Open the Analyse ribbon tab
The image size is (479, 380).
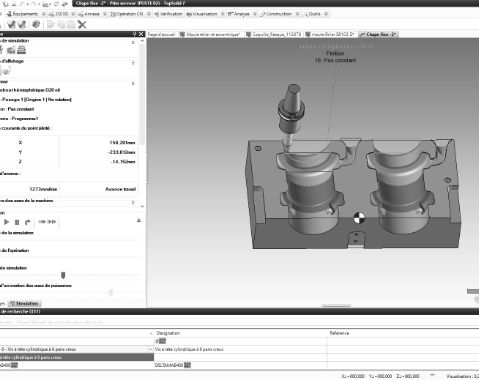click(x=239, y=14)
